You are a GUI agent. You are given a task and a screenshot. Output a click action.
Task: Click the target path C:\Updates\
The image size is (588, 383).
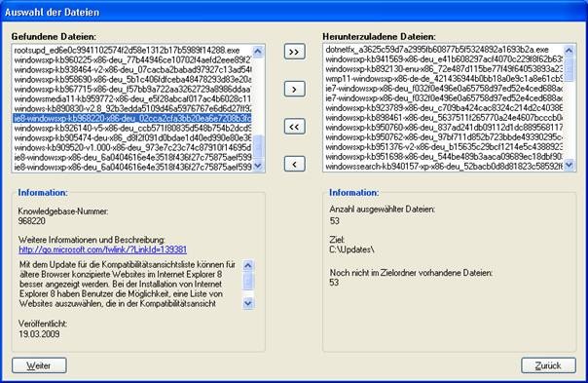pyautogui.click(x=351, y=249)
